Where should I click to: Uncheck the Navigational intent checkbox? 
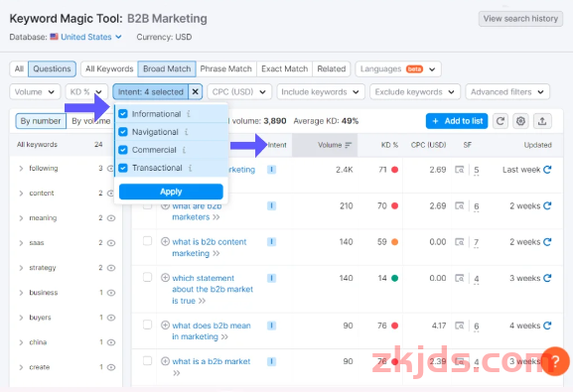123,132
